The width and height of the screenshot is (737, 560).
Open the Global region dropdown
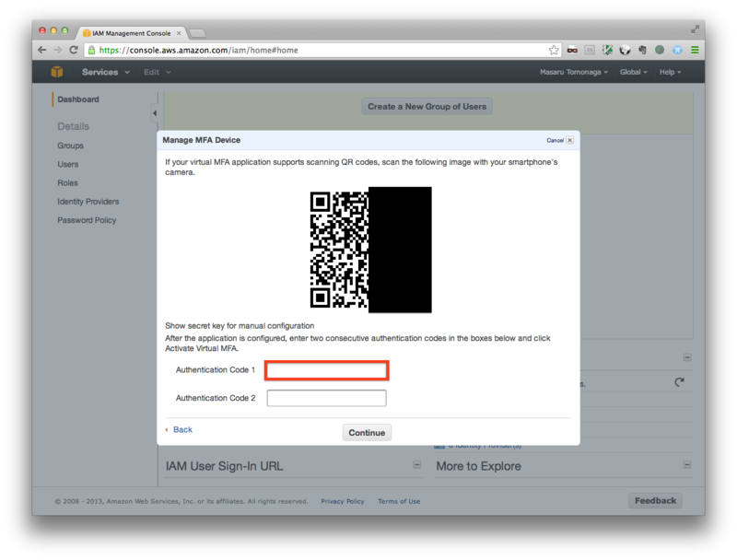pyautogui.click(x=633, y=72)
